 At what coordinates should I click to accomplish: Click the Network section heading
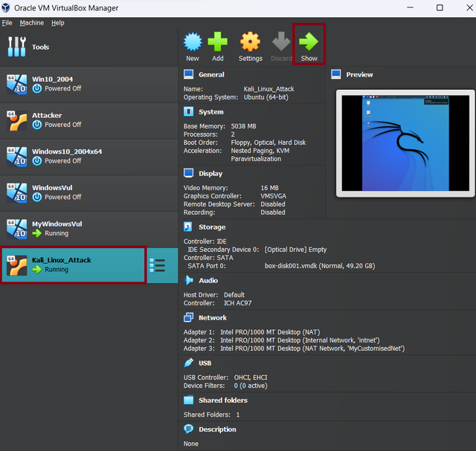[213, 317]
